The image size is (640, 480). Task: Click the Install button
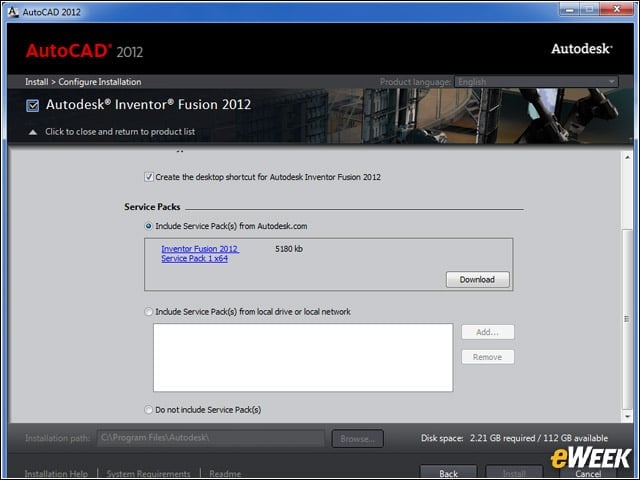[x=514, y=473]
